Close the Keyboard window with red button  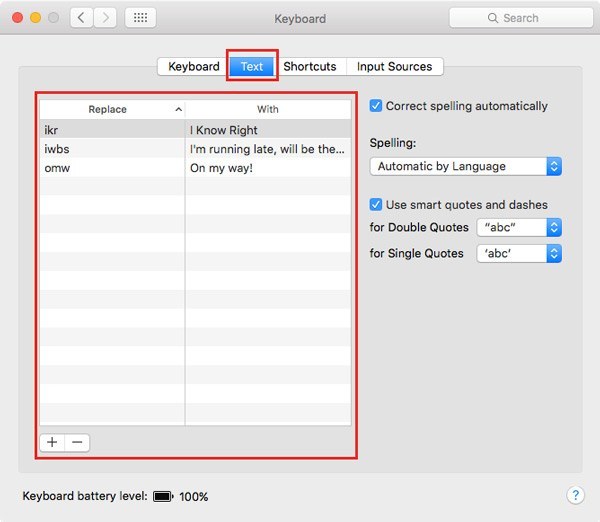(x=18, y=18)
